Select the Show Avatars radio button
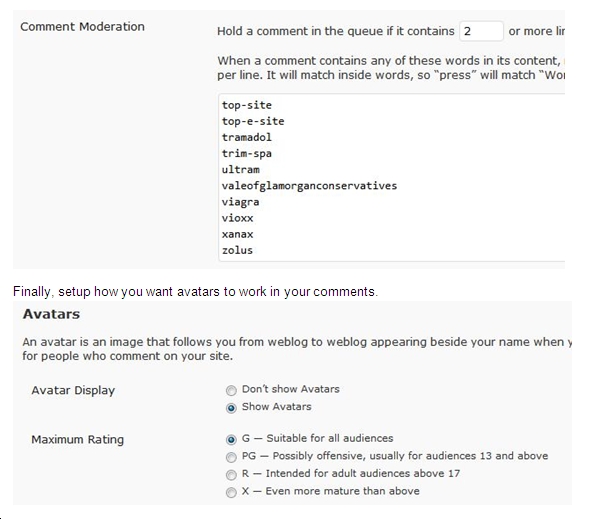This screenshot has width=592, height=519. point(231,408)
